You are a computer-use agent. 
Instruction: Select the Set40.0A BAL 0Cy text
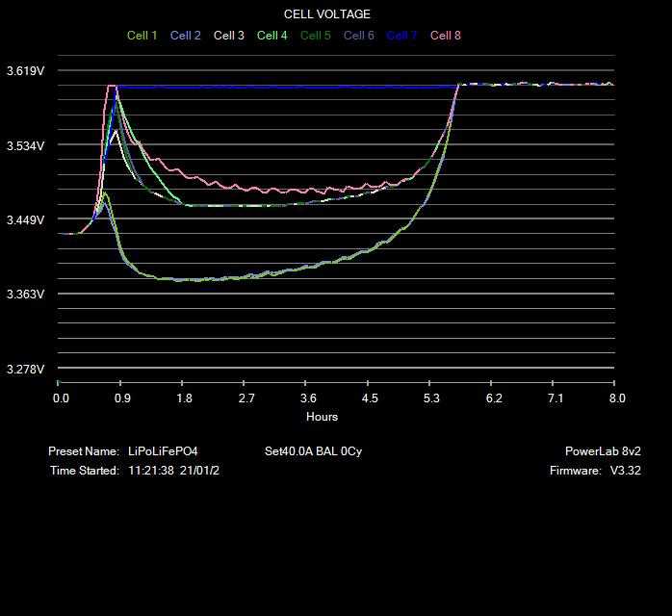(x=313, y=451)
